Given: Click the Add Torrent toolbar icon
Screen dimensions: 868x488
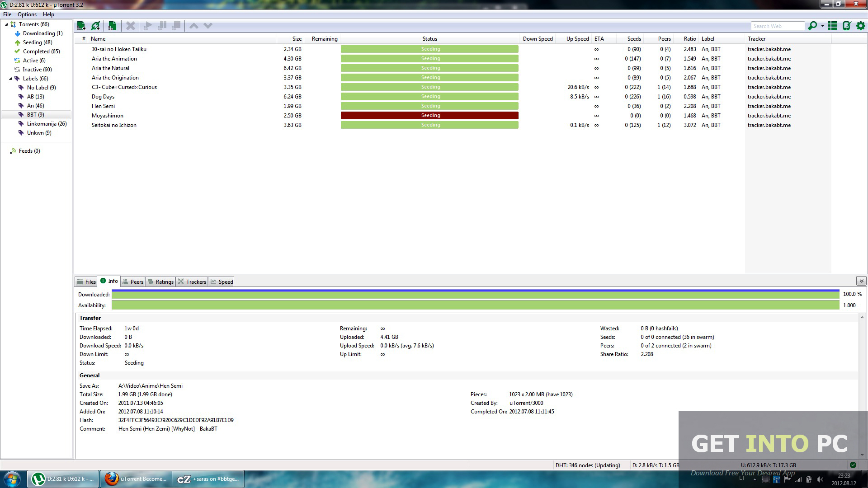Looking at the screenshot, I should pos(81,26).
